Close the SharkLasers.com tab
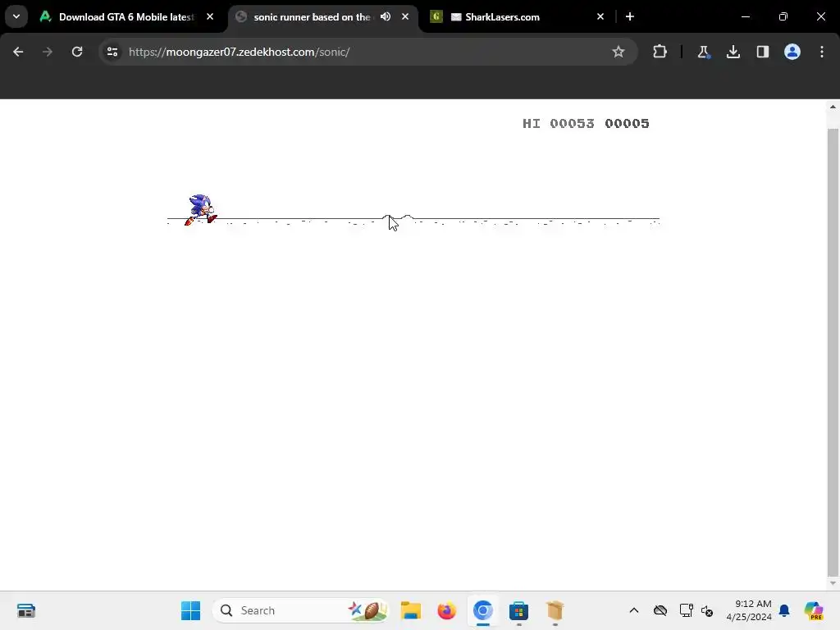Image resolution: width=840 pixels, height=630 pixels. [x=600, y=16]
